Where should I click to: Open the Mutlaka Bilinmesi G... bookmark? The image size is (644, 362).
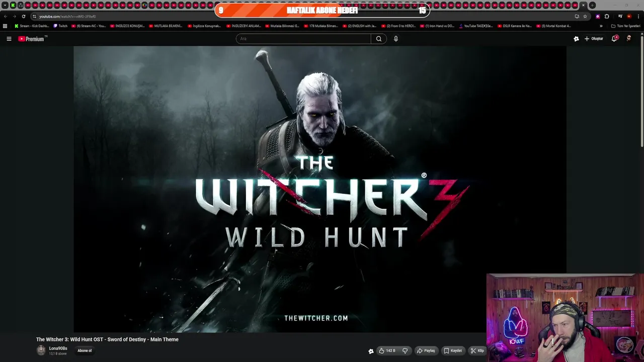pyautogui.click(x=282, y=26)
